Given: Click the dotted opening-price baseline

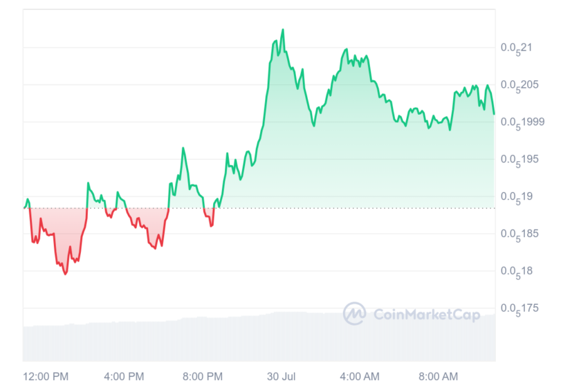Looking at the screenshot, I should [259, 208].
